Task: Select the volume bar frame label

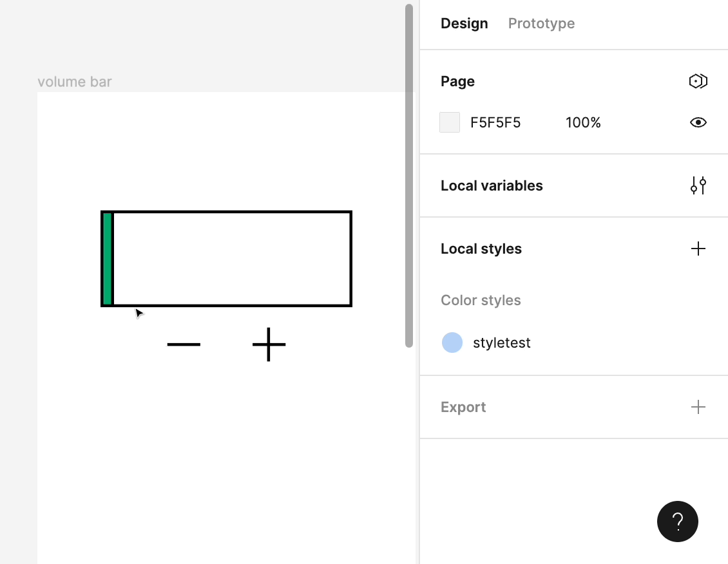Action: click(x=75, y=82)
